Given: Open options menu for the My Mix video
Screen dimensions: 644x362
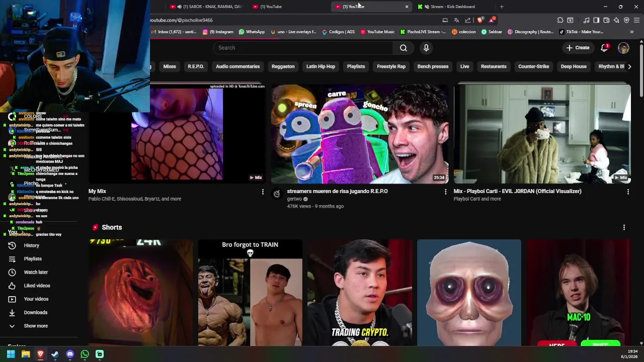Looking at the screenshot, I should point(263,192).
